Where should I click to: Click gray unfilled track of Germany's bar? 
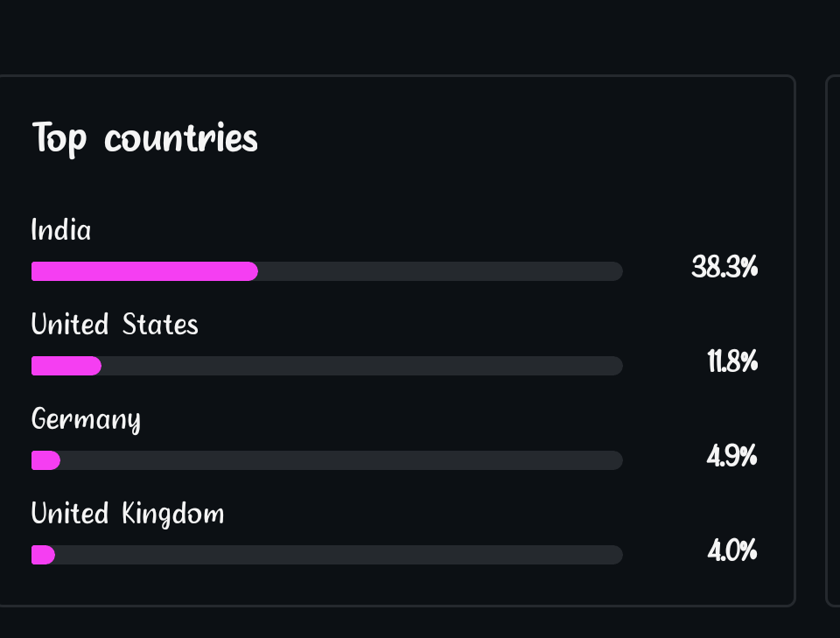[341, 460]
